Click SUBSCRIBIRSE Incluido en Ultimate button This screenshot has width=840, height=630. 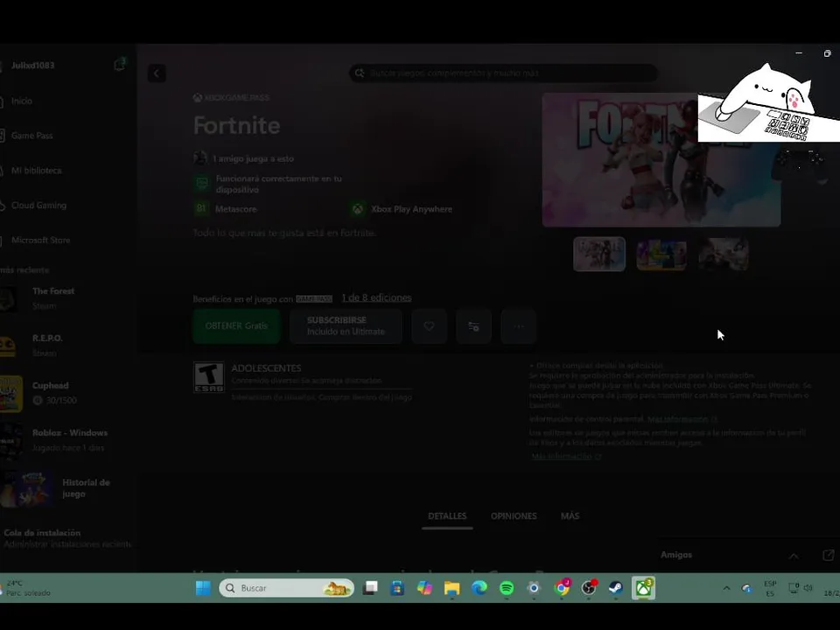click(346, 326)
